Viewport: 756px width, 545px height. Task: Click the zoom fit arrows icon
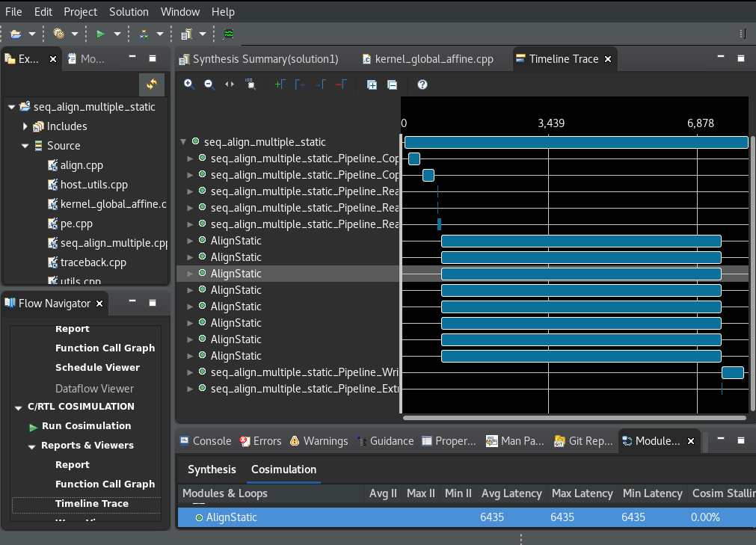point(230,84)
